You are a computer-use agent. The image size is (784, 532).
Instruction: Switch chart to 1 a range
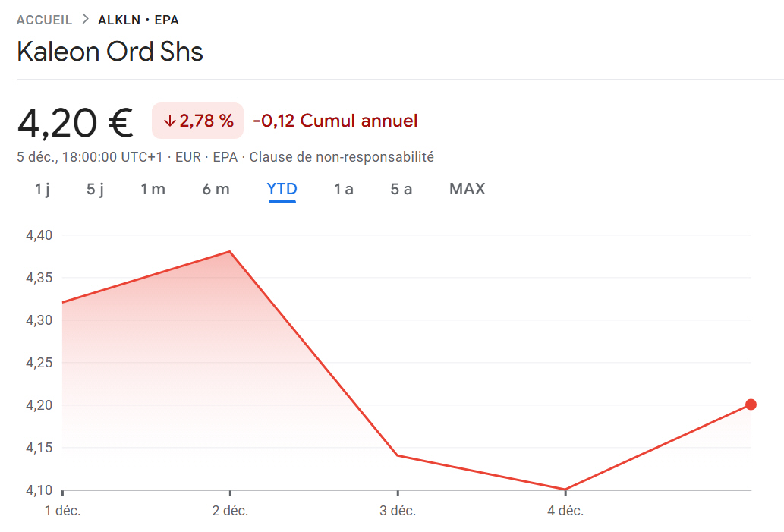point(343,189)
